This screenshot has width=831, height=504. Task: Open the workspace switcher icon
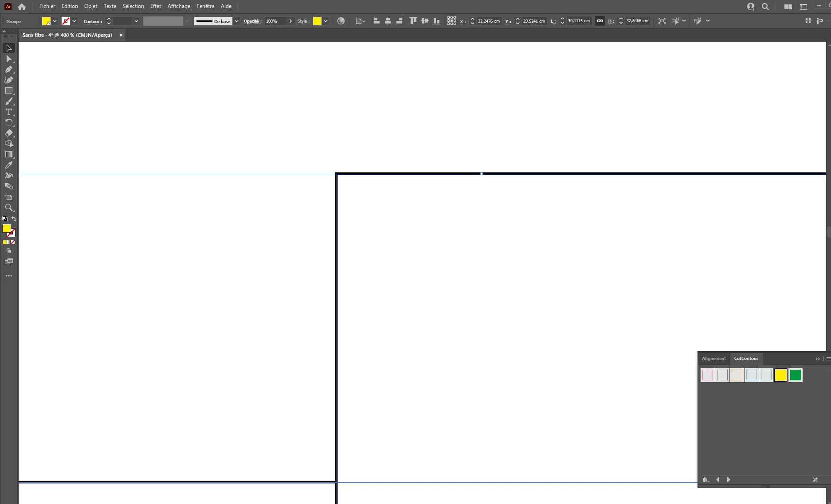point(804,7)
